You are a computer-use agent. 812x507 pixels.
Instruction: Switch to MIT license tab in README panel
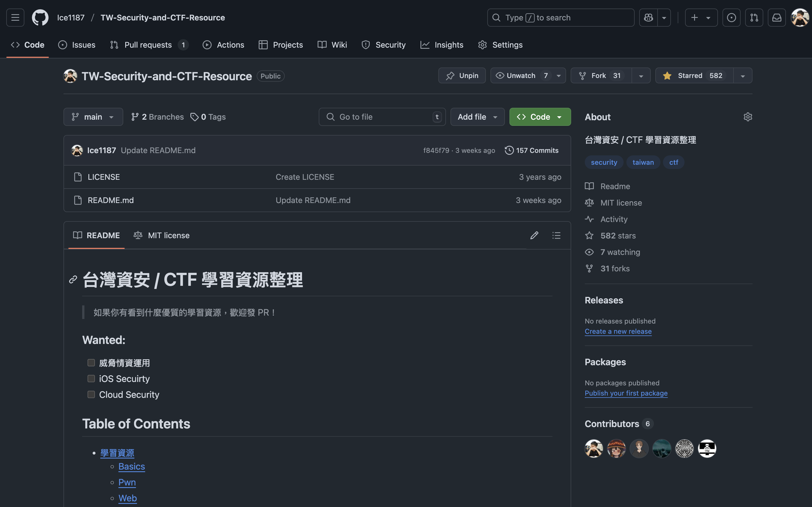(x=161, y=235)
